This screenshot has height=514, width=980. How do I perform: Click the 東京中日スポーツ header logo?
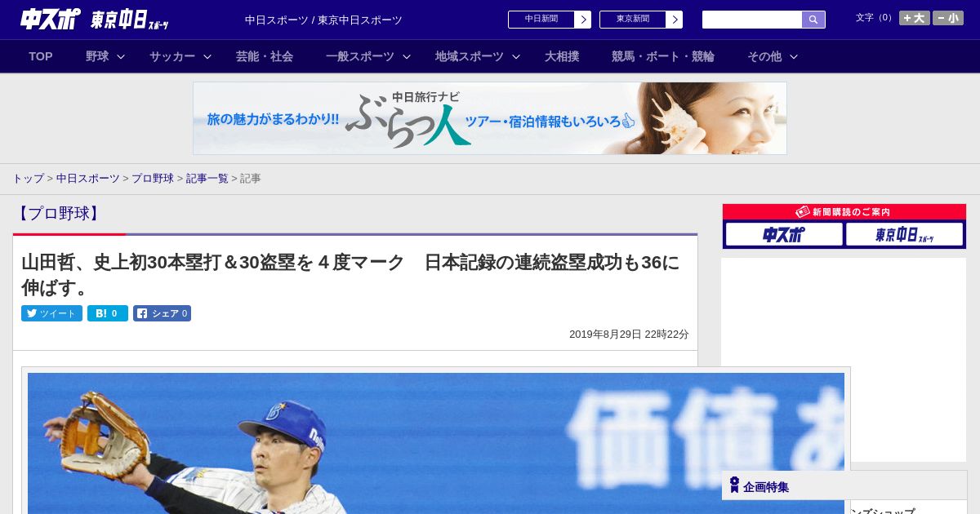(x=130, y=20)
